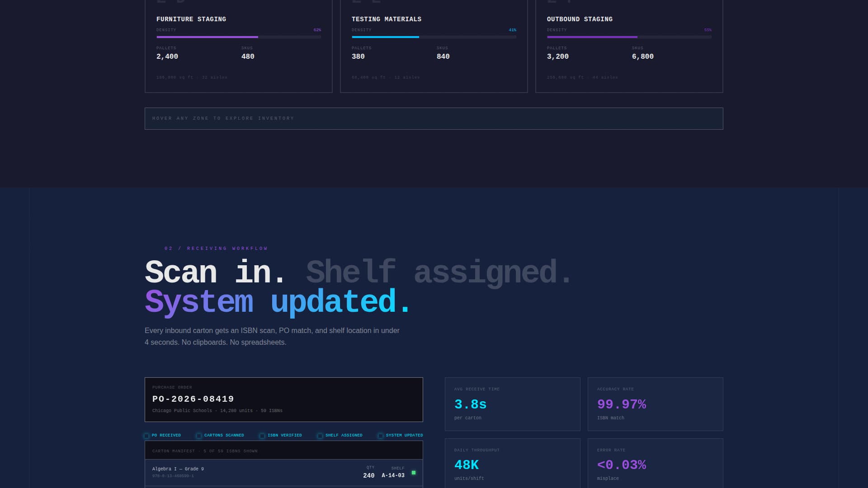This screenshot has height=488, width=868.
Task: Click the 55% density value
Action: tap(708, 30)
